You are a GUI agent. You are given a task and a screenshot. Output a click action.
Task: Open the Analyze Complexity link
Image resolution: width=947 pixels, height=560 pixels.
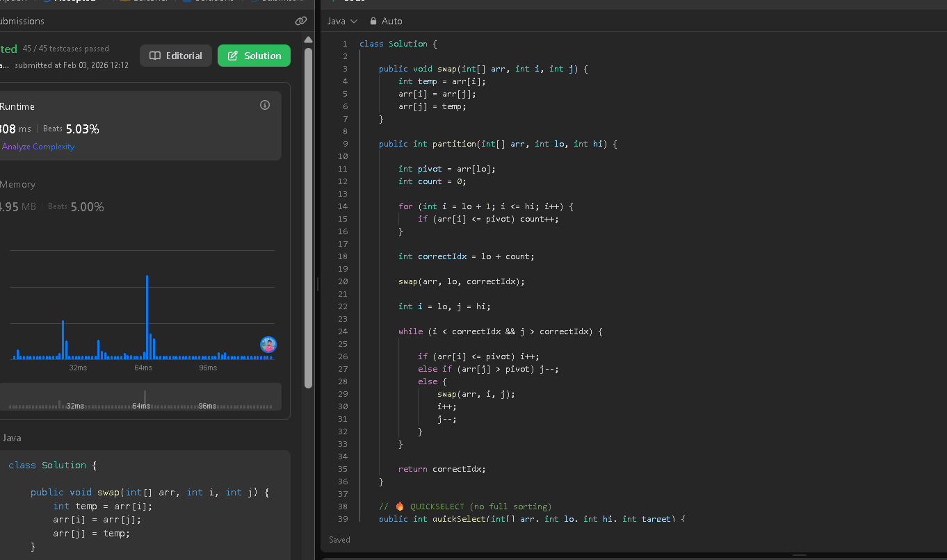coord(38,147)
